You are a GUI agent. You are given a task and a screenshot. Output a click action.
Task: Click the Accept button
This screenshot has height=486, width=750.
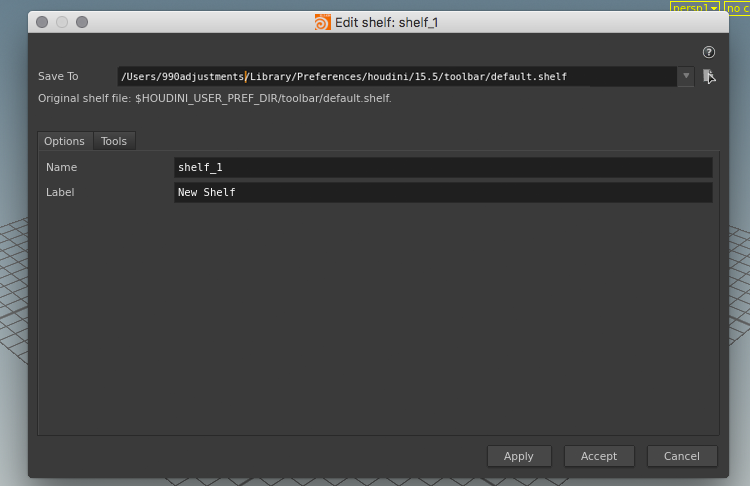tap(599, 456)
